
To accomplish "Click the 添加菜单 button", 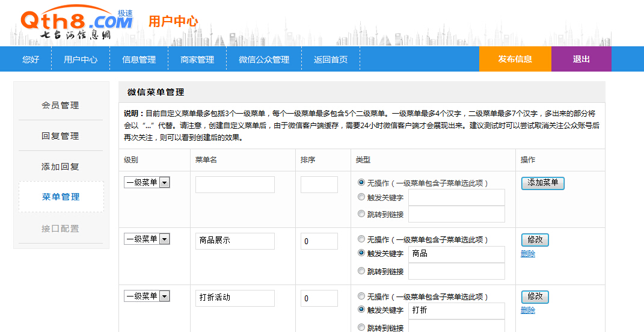I will (542, 183).
